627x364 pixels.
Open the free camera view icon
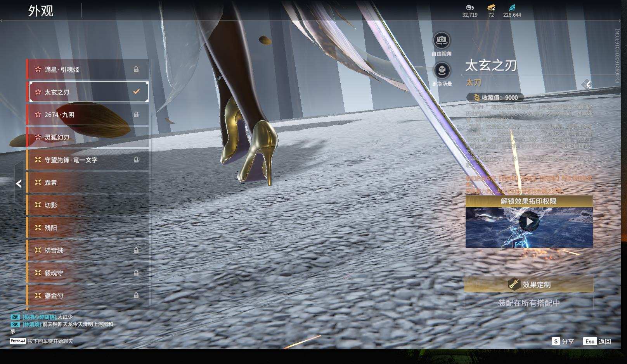pos(442,40)
